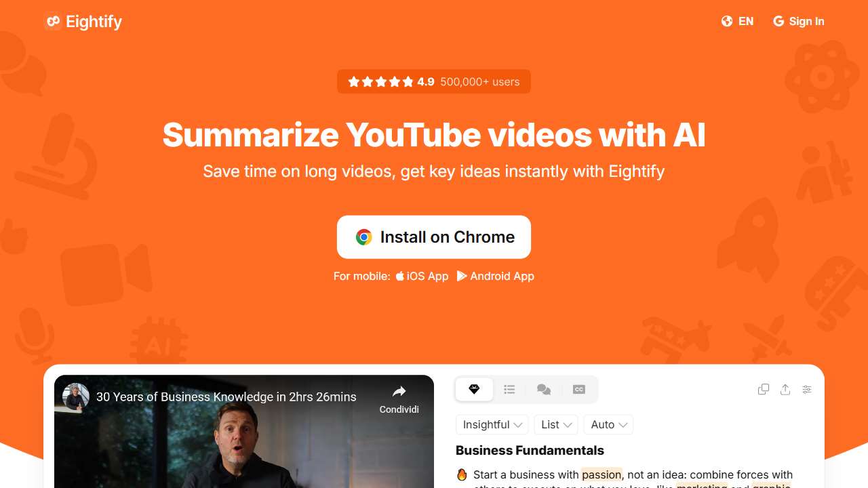Open the CC transcript tab icon
The image size is (868, 488).
pyautogui.click(x=578, y=389)
